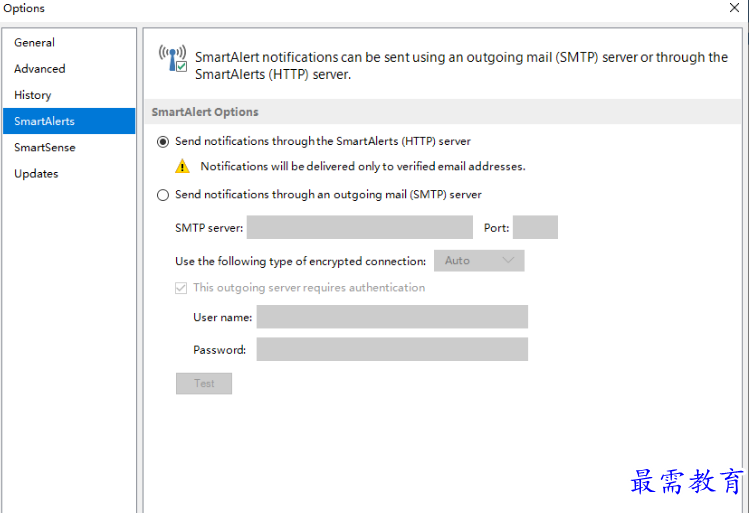The height and width of the screenshot is (513, 752).
Task: Click the Test button
Action: click(204, 384)
